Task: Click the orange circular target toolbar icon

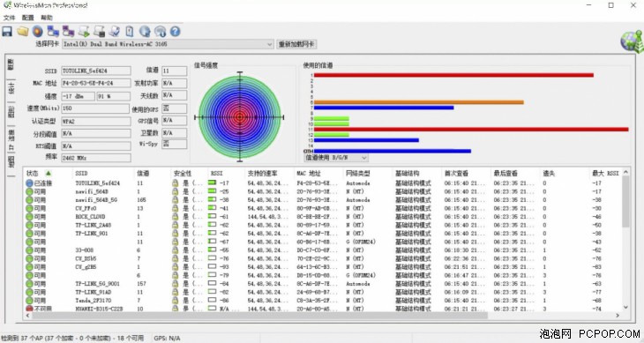Action: click(37, 31)
